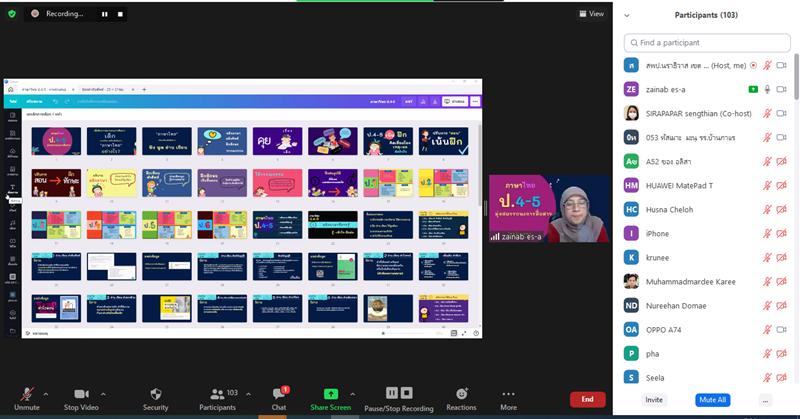This screenshot has width=800, height=419.
Task: Click the green encryption shield icon
Action: click(11, 14)
